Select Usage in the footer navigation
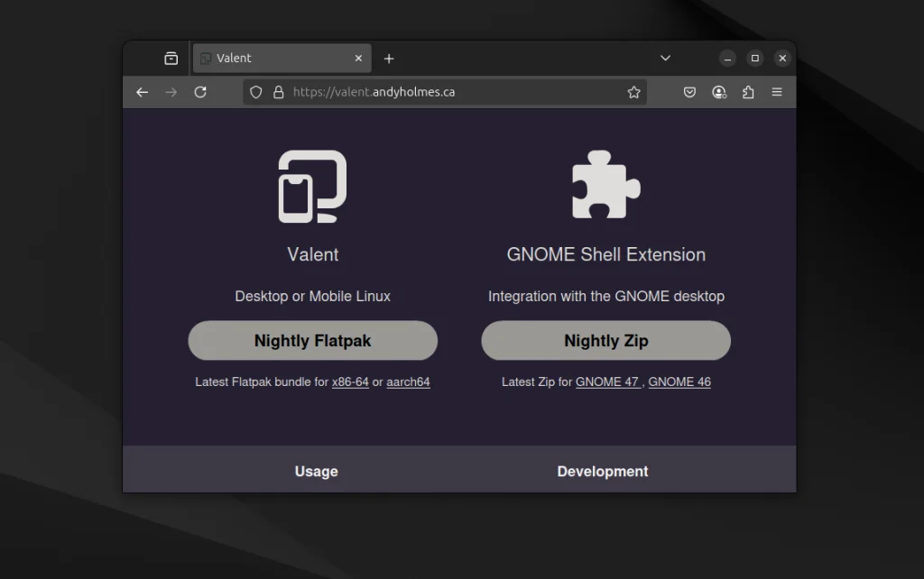 tap(316, 471)
